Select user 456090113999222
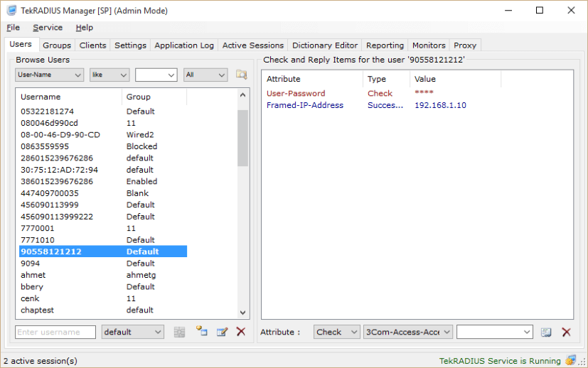588x368 pixels. coord(103,217)
